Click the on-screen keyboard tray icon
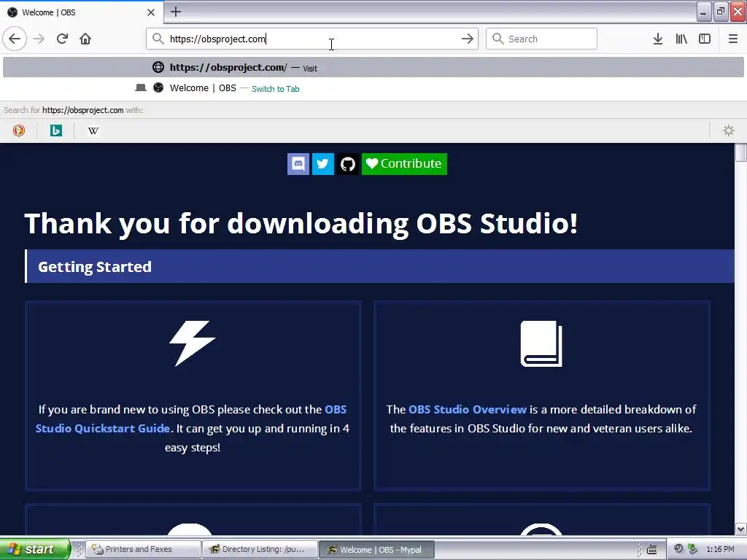The height and width of the screenshot is (560, 747). point(652,550)
